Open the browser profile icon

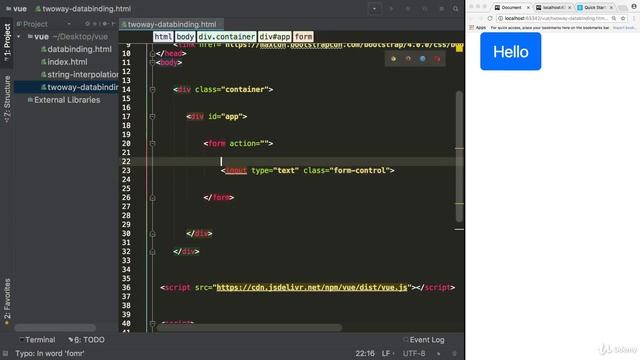pos(634,6)
